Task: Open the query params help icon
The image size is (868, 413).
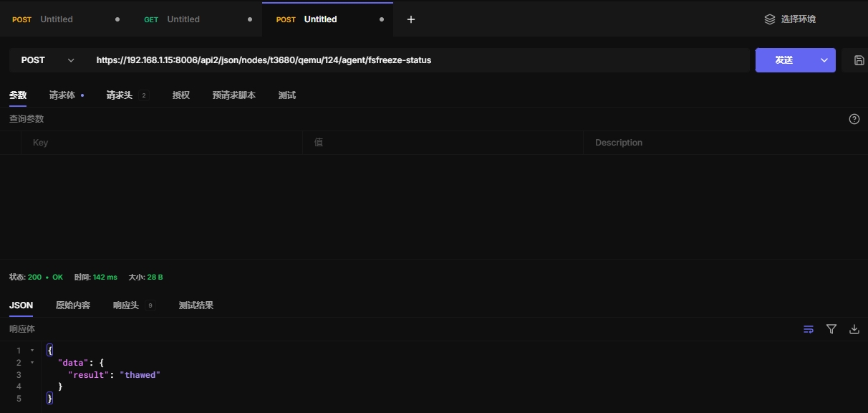Action: 854,119
